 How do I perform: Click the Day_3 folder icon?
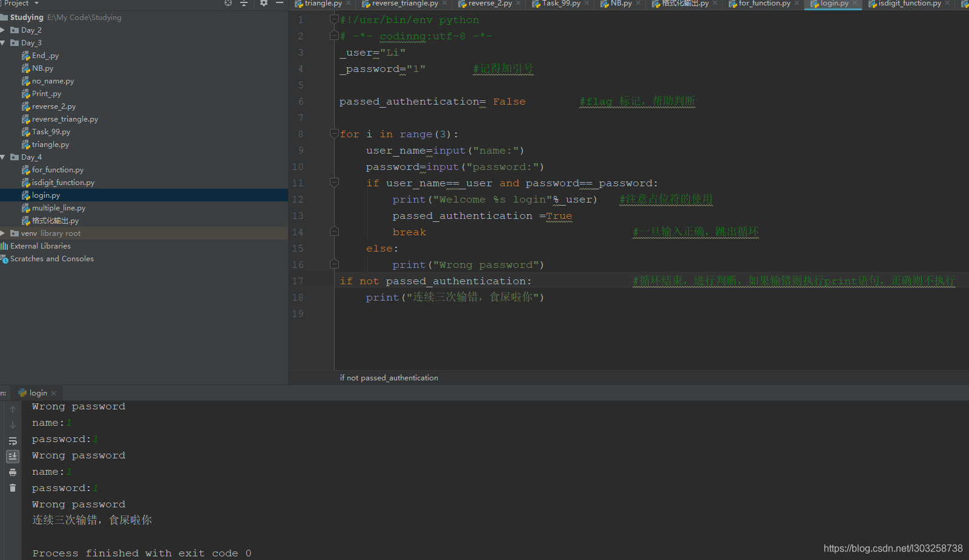15,43
